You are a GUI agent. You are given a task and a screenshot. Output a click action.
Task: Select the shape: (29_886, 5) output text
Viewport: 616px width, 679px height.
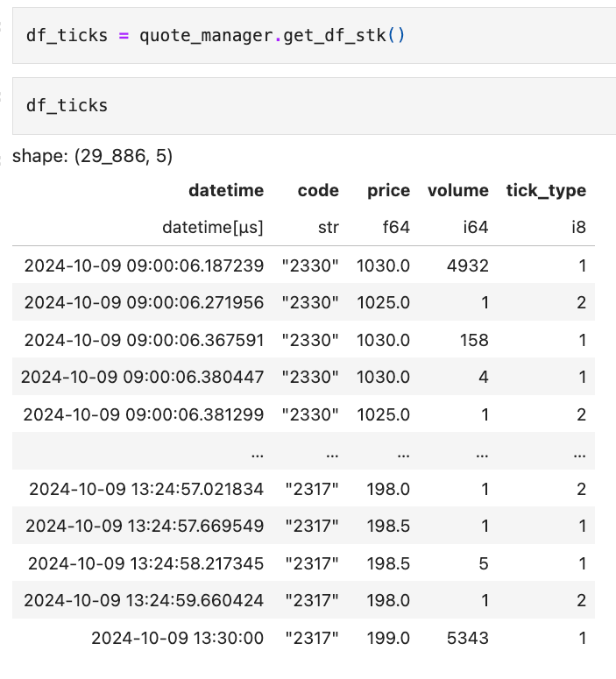point(92,156)
